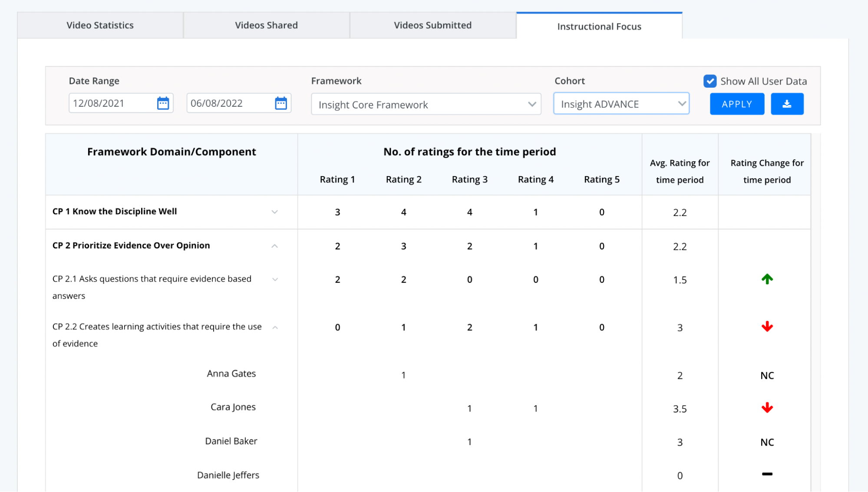Click Rating 1 count 3 for CP 1
This screenshot has height=492, width=868.
[337, 212]
